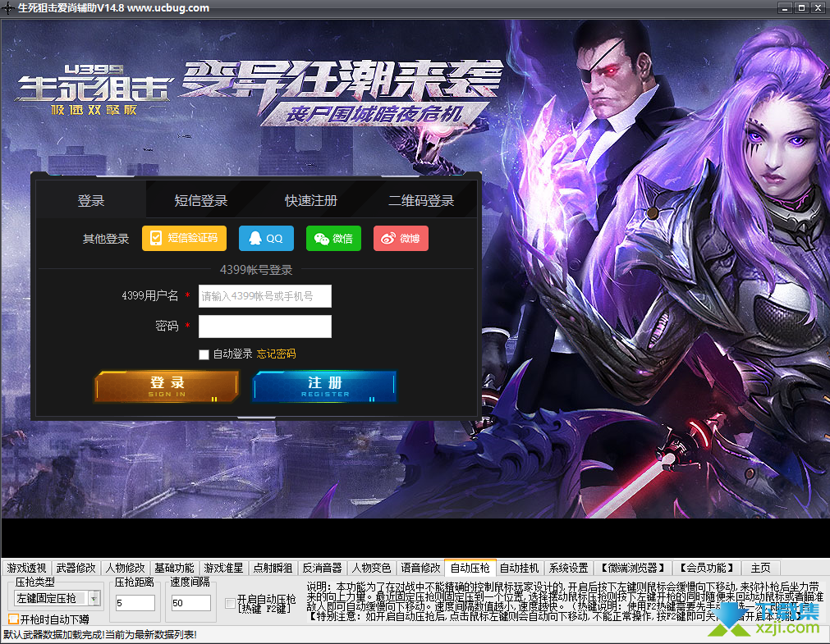The image size is (830, 644).
Task: Go to the 点射瞬狙 tab
Action: (x=273, y=568)
